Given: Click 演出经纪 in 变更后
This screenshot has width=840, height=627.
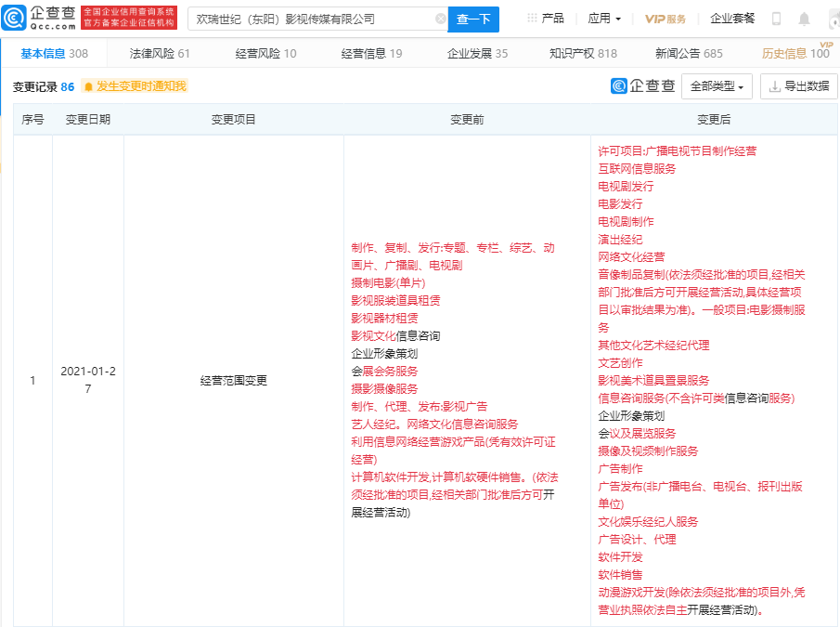Looking at the screenshot, I should 620,240.
